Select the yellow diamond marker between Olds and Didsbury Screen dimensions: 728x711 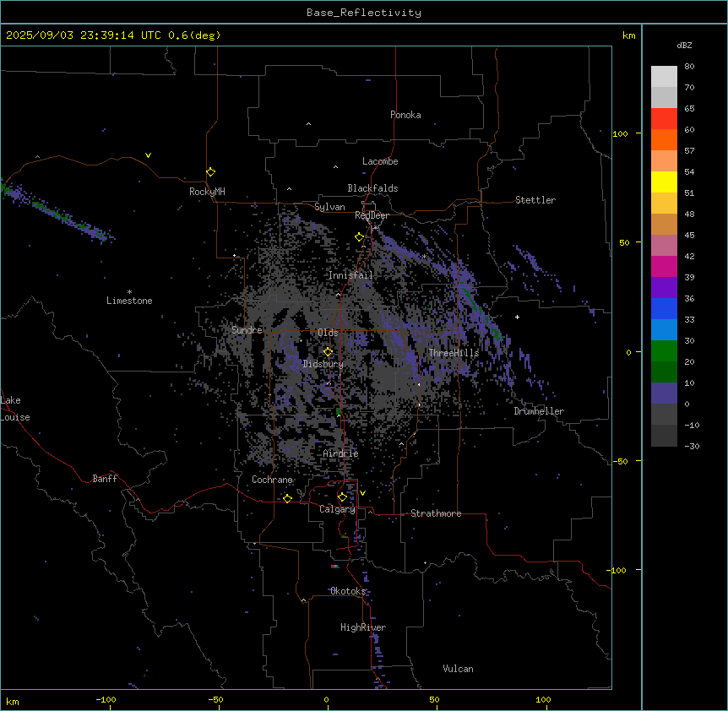328,351
